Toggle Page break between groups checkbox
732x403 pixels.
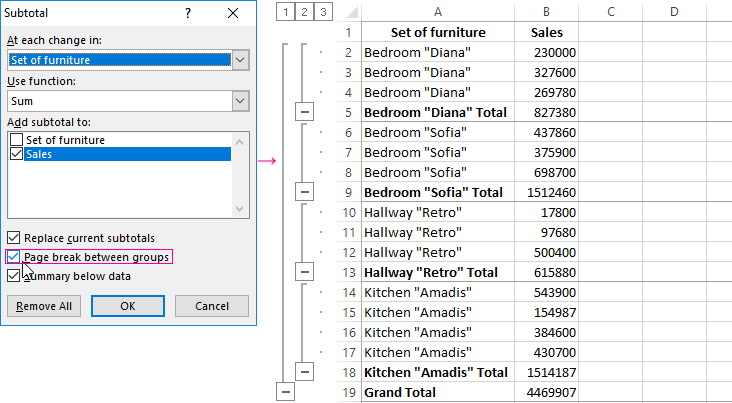tap(13, 257)
